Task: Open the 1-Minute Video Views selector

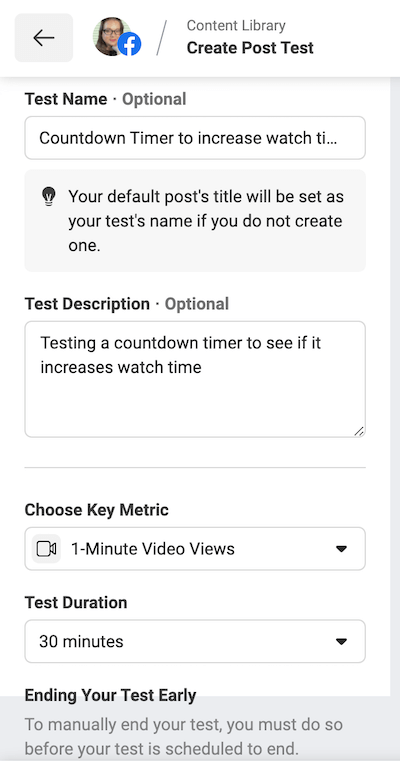Action: pos(195,549)
